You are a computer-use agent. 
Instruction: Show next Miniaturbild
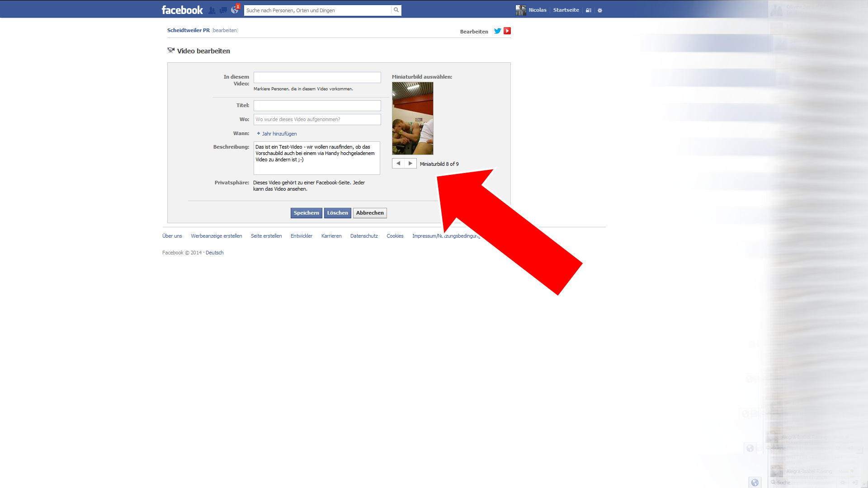(x=410, y=164)
